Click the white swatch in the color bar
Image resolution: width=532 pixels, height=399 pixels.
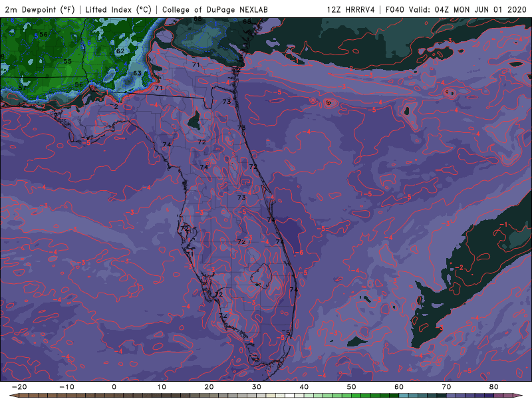pos(289,396)
